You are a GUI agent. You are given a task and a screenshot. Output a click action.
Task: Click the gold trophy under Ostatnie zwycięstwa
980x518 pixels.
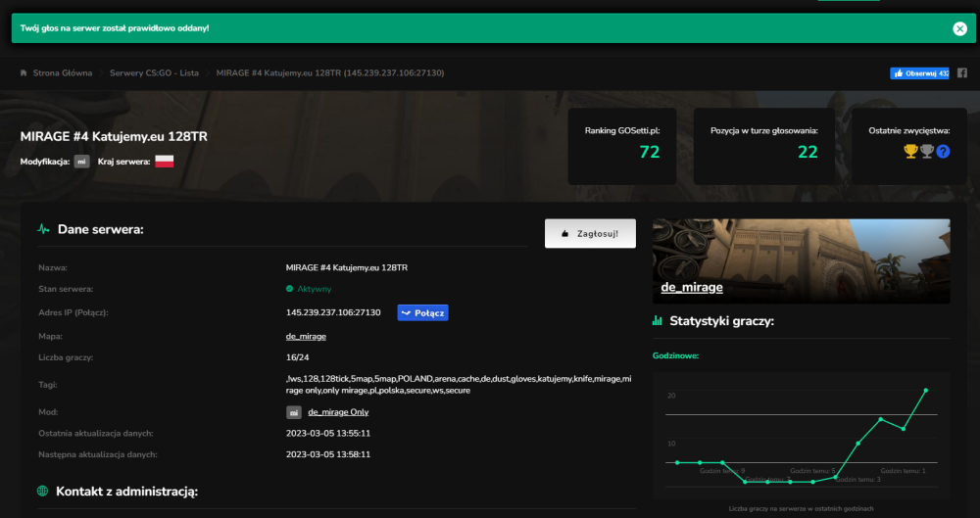point(910,151)
